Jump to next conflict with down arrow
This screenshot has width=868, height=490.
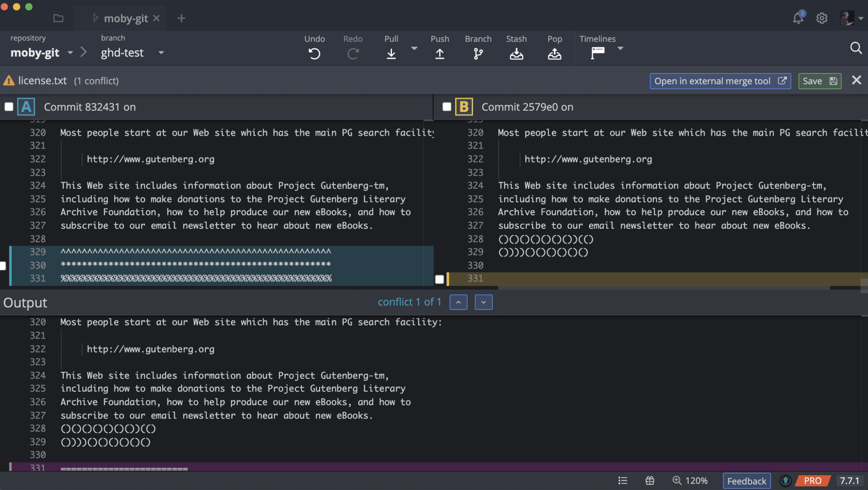(x=483, y=302)
